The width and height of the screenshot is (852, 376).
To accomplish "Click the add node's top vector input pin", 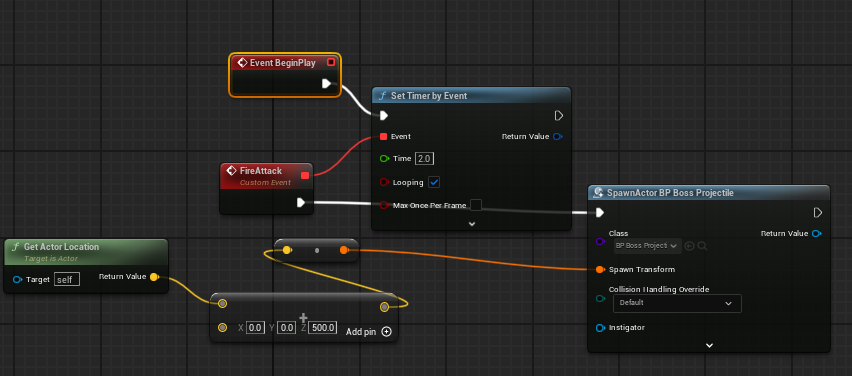I will point(222,303).
